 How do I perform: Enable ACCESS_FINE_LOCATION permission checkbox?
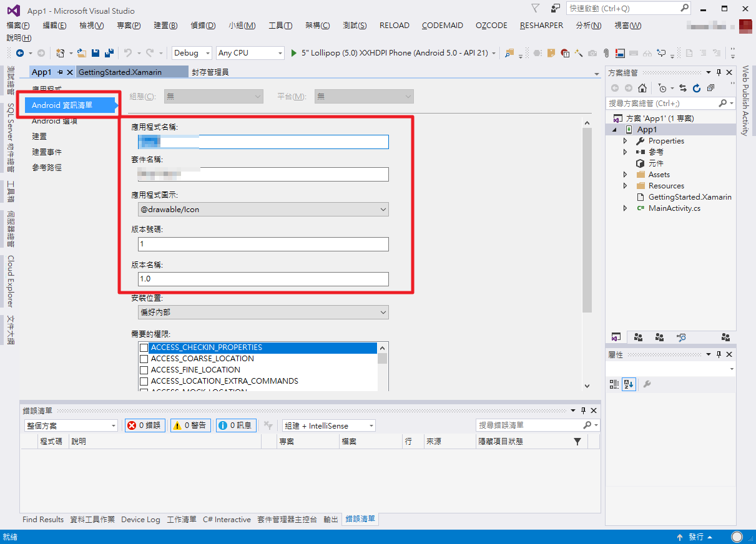[x=144, y=370]
